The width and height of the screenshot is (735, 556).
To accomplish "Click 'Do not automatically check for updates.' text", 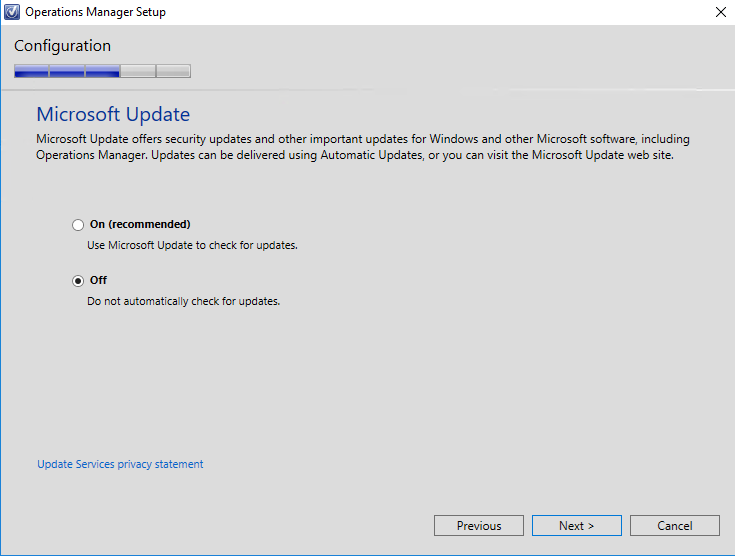I will coord(183,301).
